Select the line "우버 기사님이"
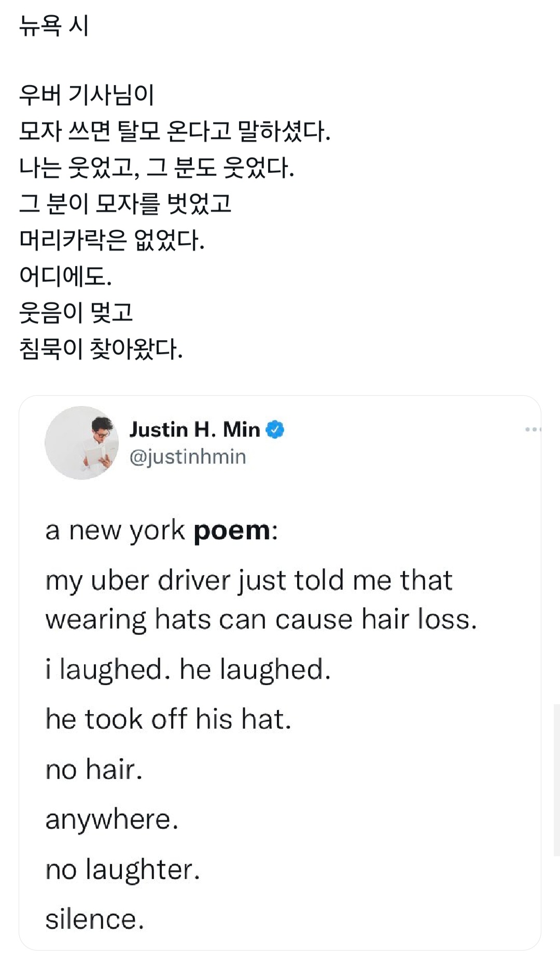Viewport: 560px width, 964px height. [x=87, y=95]
